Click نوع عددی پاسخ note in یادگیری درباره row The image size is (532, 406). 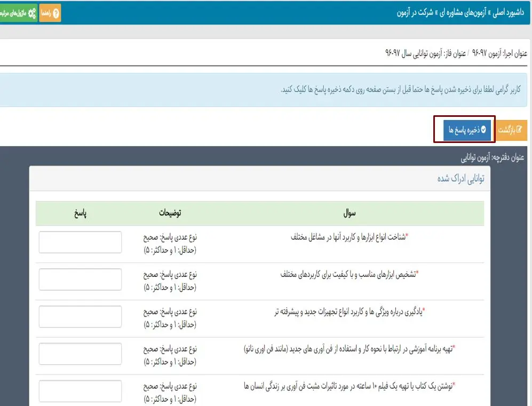tap(170, 312)
